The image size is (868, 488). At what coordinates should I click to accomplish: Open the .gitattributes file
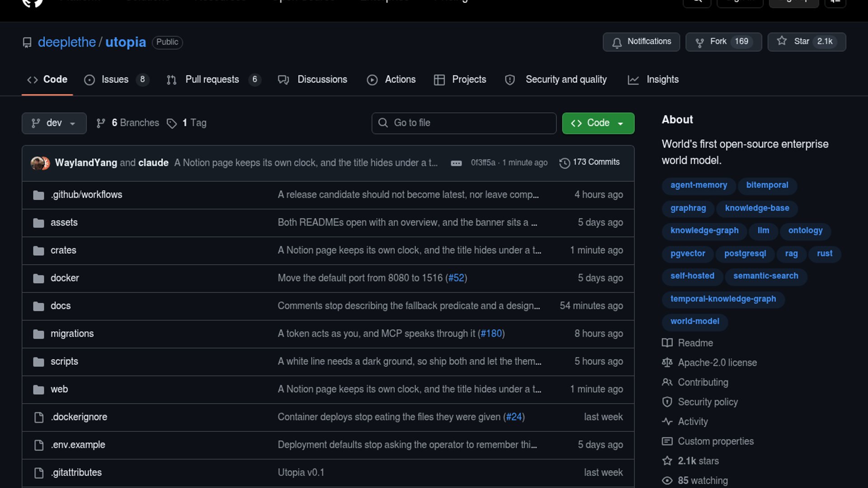point(76,473)
